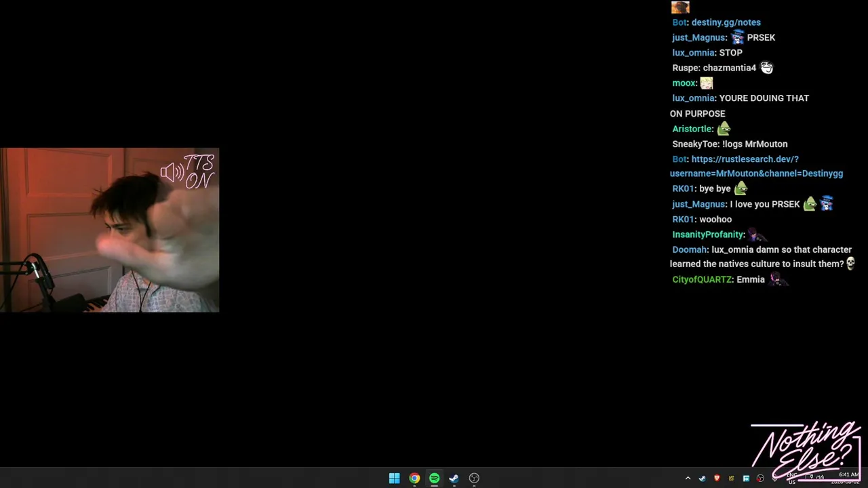
Task: Switch to Spotify on the taskbar
Action: 434,479
